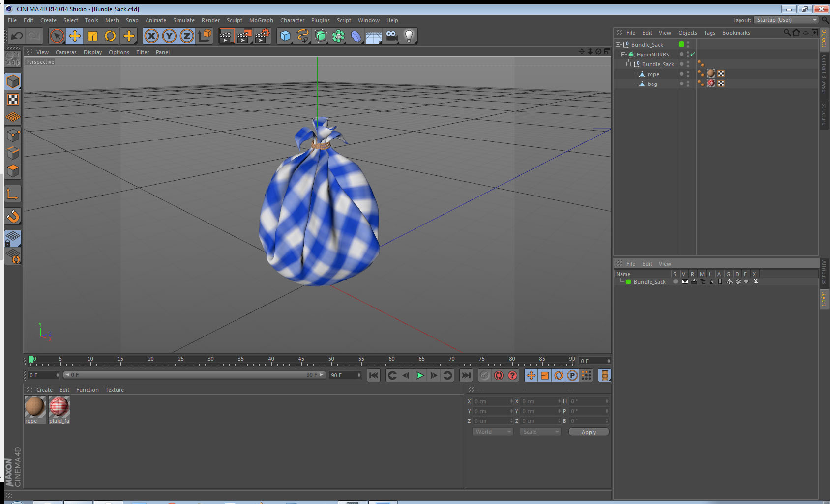The height and width of the screenshot is (504, 830).
Task: Collapse HyperNURBS tree node
Action: click(623, 54)
